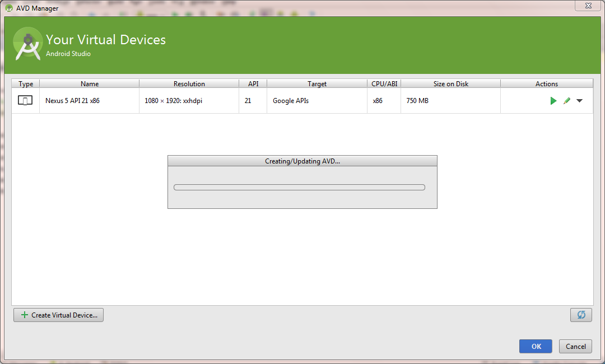Sort by the API column header
Image resolution: width=605 pixels, height=364 pixels.
pos(253,83)
